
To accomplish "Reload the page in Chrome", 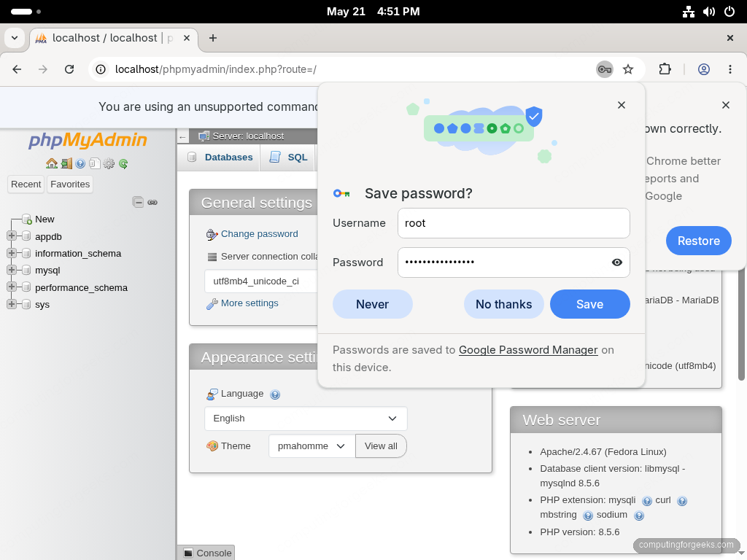I will 69,69.
